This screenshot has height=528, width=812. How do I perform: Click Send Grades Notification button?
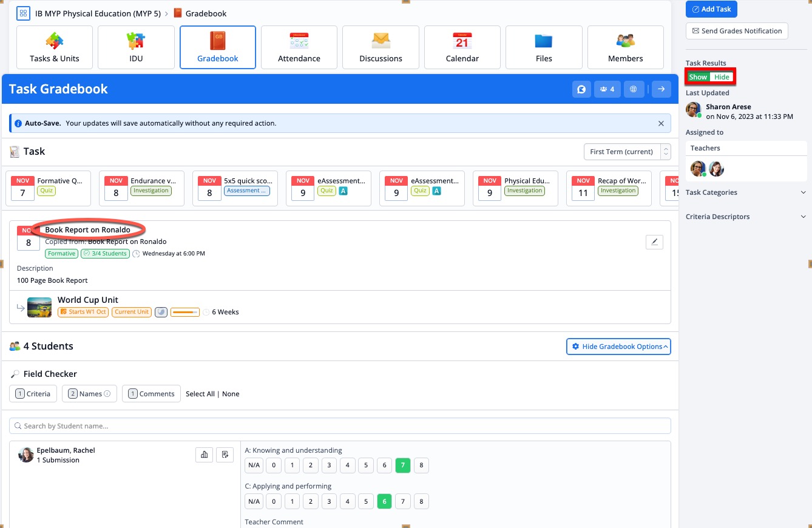pos(737,31)
